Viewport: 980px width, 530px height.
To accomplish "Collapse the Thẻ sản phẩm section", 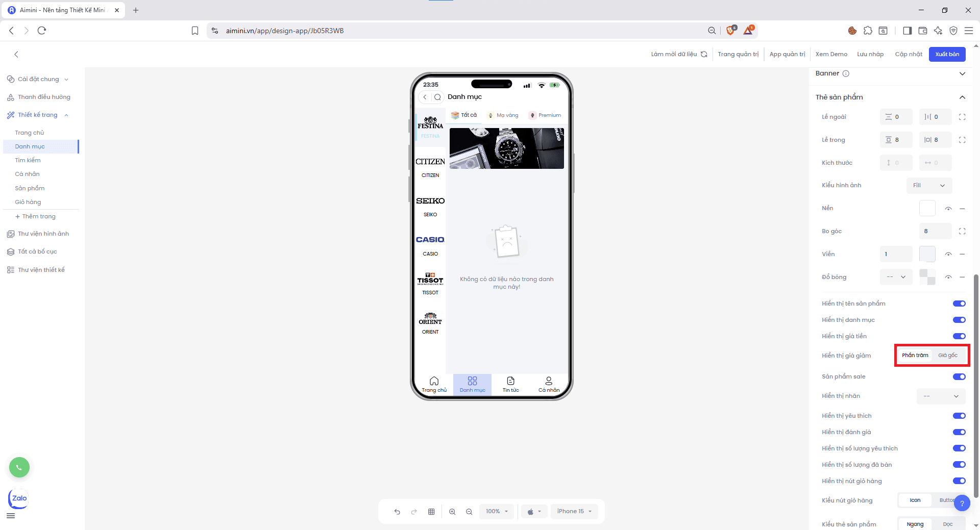I will [x=962, y=97].
